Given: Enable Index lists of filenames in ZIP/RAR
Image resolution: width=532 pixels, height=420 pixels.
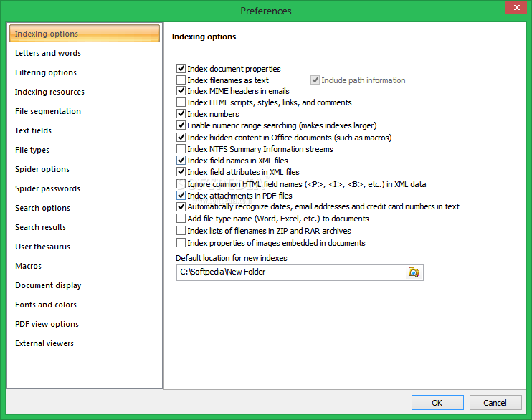Looking at the screenshot, I should (x=181, y=231).
